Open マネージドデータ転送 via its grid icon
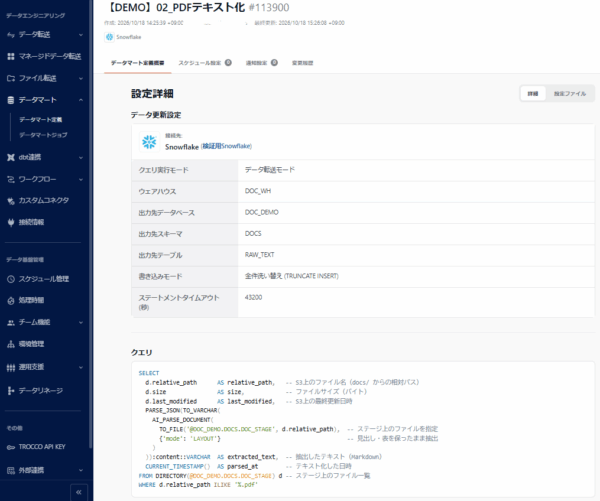Screen dimensions: 600x501 point(11,57)
